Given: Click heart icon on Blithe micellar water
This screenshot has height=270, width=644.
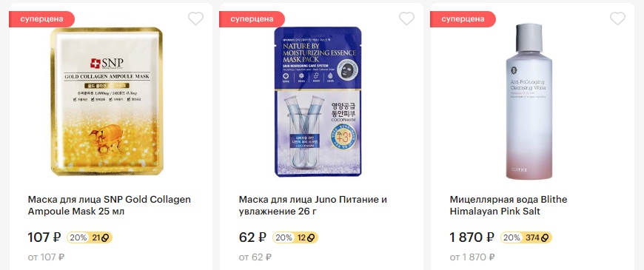Looking at the screenshot, I should pyautogui.click(x=617, y=18).
